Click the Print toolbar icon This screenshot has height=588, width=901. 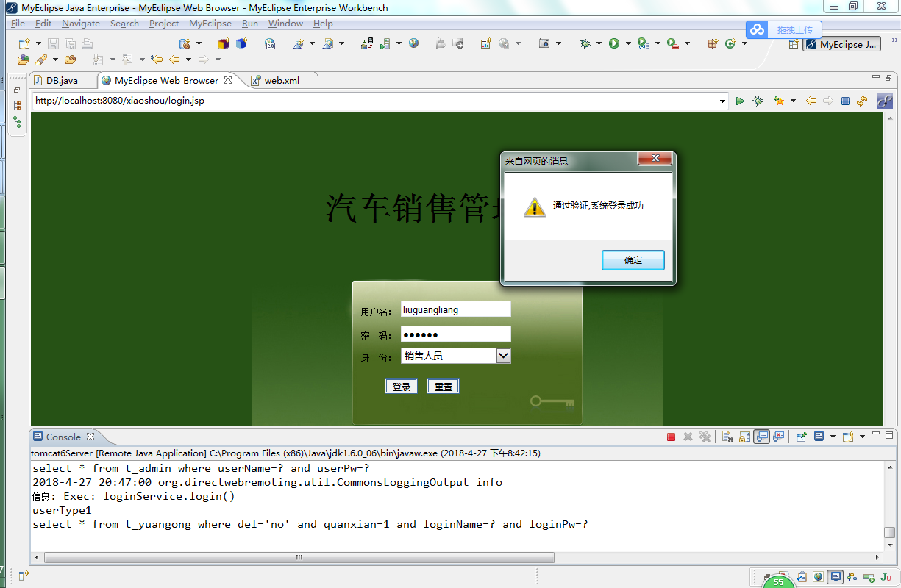[x=87, y=44]
